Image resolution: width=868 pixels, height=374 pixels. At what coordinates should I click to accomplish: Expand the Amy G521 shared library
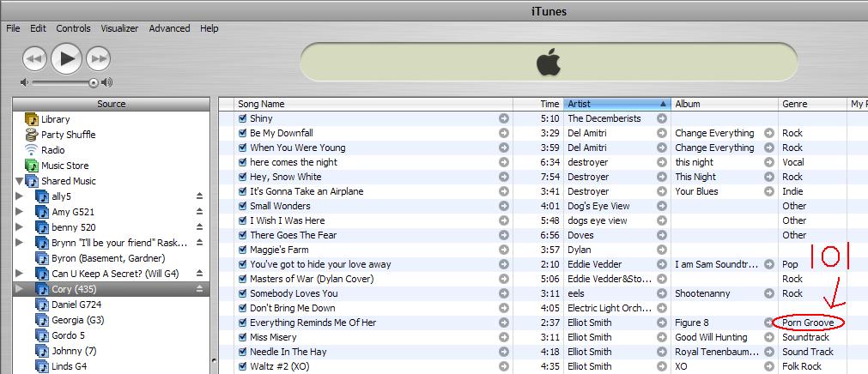[20, 212]
